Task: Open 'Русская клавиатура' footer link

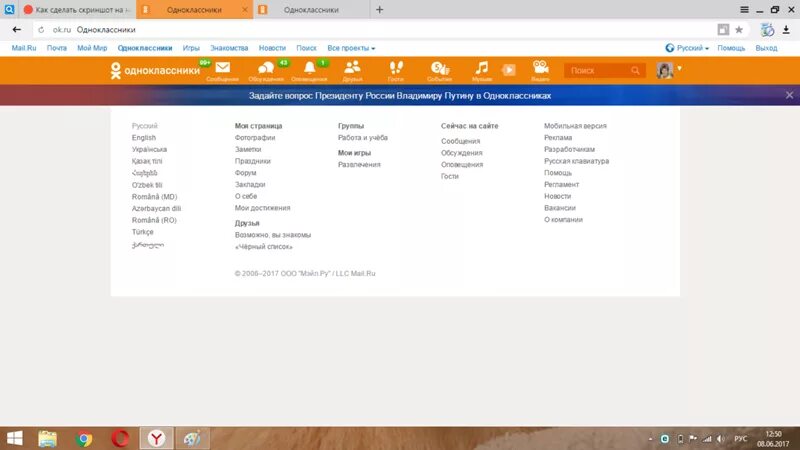Action: pyautogui.click(x=577, y=161)
